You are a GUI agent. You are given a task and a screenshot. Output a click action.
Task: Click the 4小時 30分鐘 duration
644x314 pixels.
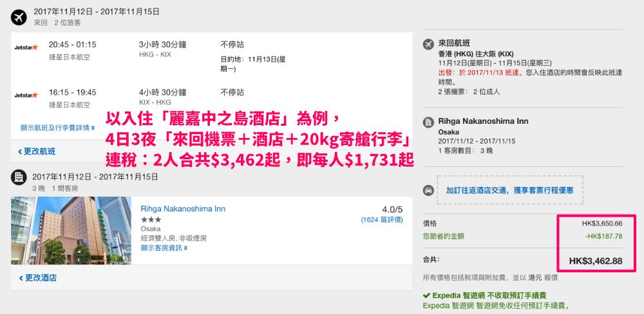pos(163,92)
